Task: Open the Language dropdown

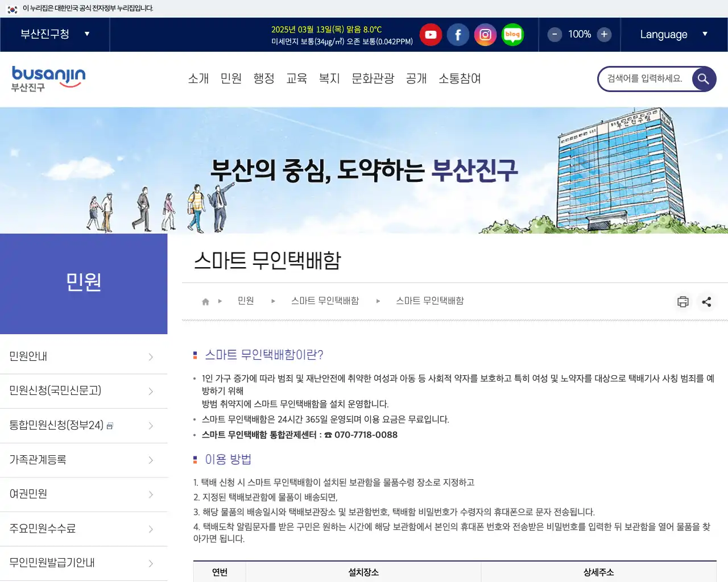Action: 673,35
